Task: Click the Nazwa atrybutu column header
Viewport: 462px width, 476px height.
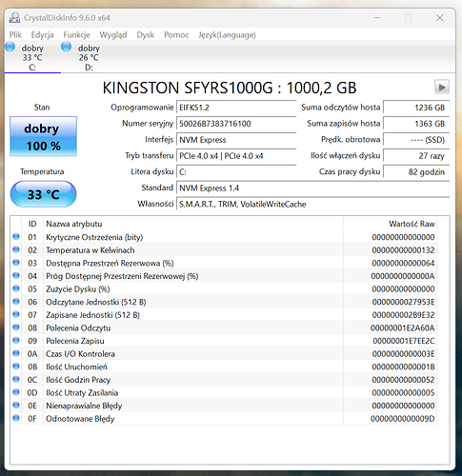Action: 193,224
